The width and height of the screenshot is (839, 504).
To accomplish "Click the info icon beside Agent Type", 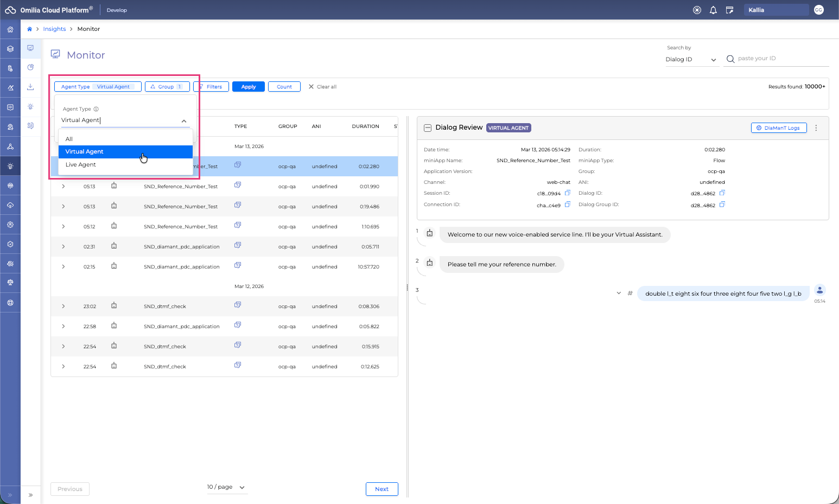I will (x=96, y=109).
